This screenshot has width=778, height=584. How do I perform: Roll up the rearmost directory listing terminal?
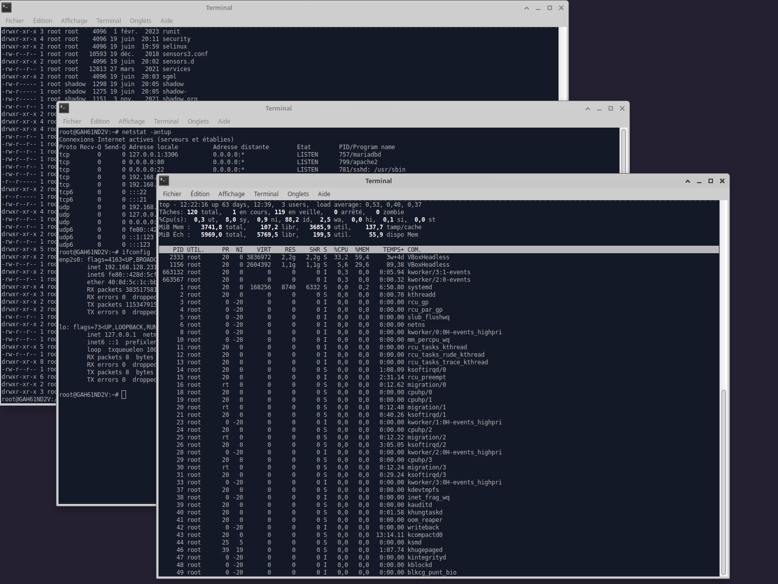(x=527, y=8)
